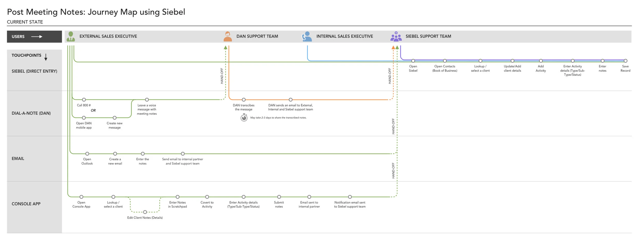Select the DAN transcribes the message node

click(244, 100)
